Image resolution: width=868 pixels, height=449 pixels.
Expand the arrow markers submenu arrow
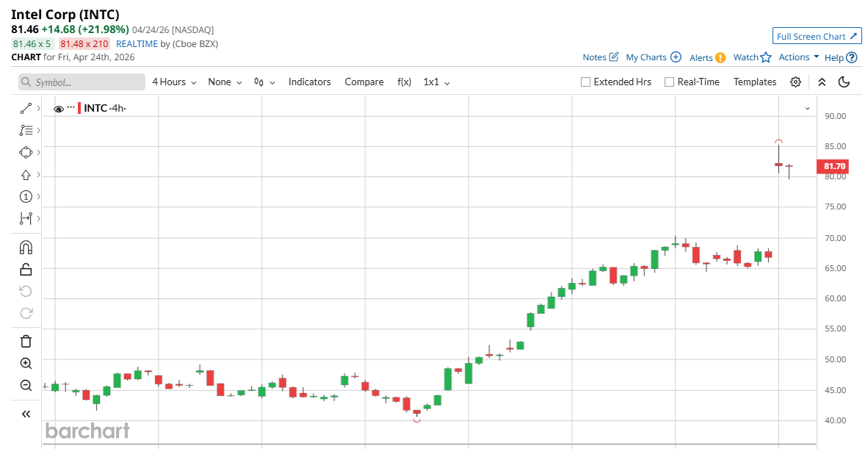(39, 175)
